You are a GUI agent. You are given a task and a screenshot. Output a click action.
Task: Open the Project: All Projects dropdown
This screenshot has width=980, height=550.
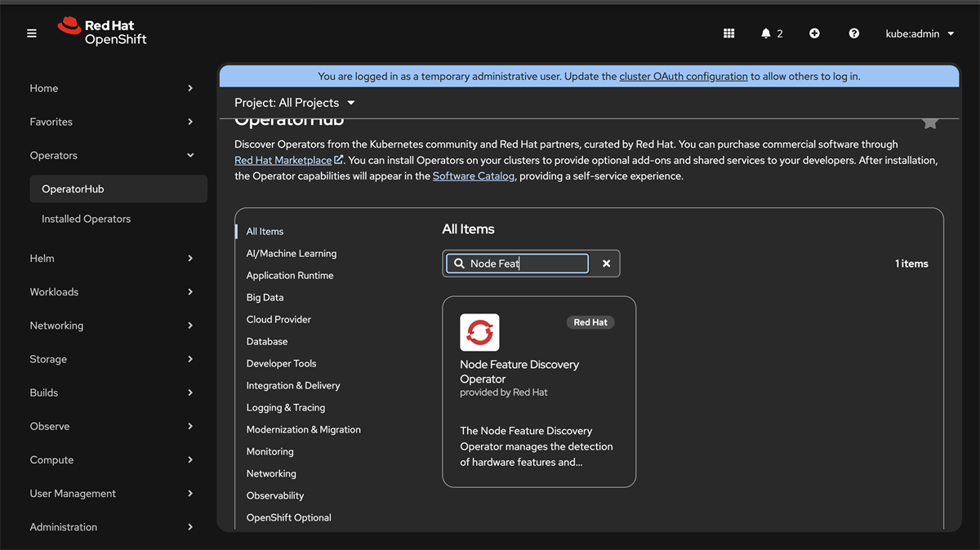(295, 103)
